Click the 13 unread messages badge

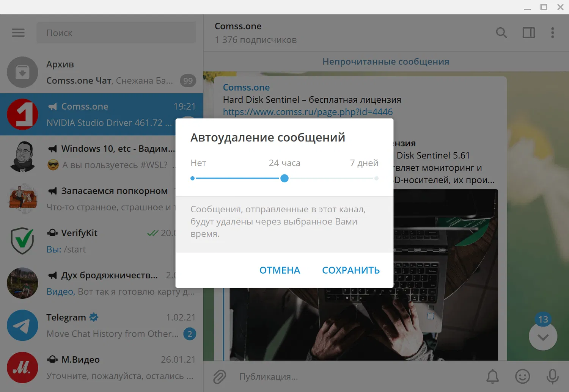pos(543,320)
